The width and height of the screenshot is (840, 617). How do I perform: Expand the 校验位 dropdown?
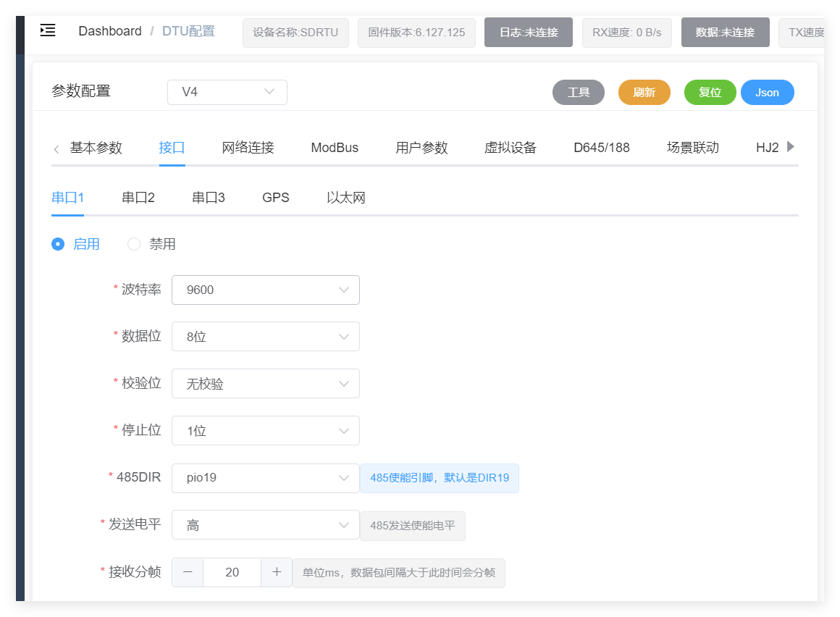(x=265, y=384)
